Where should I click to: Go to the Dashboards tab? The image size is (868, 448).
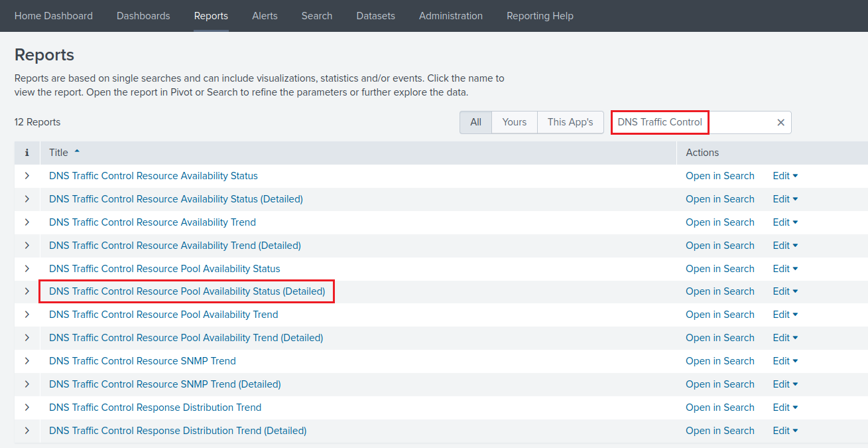(x=143, y=16)
